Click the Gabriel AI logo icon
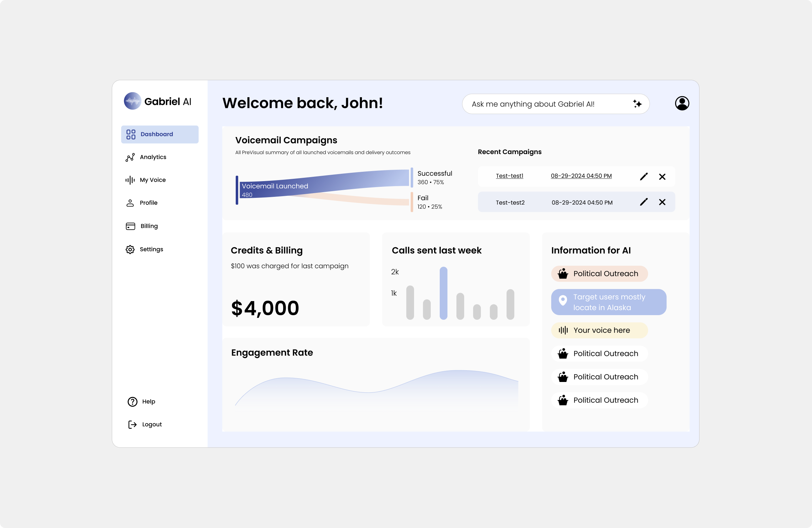This screenshot has height=528, width=812. (x=132, y=101)
